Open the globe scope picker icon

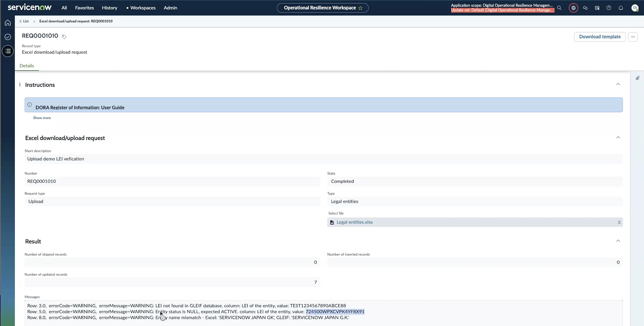tap(573, 8)
